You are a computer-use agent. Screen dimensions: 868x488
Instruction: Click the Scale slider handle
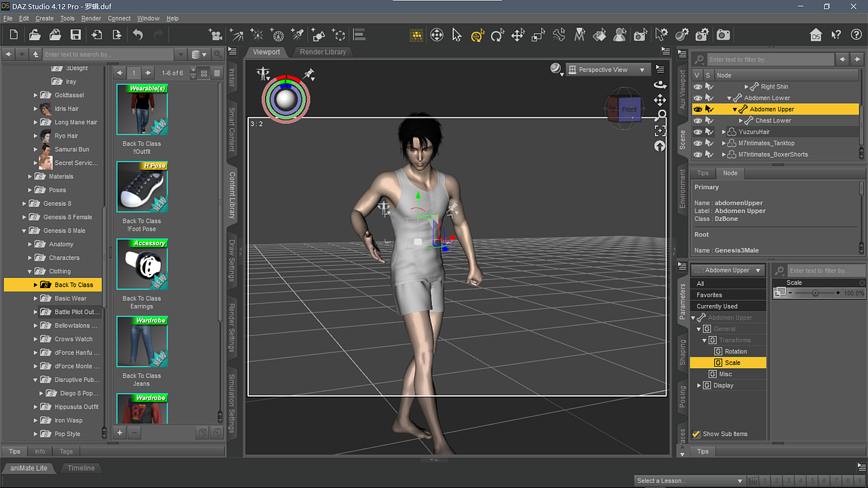[x=815, y=293]
